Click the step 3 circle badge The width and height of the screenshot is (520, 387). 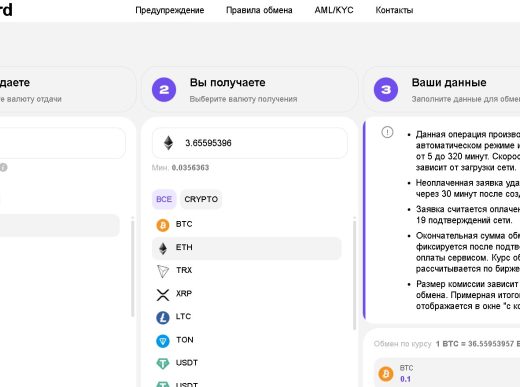[386, 90]
